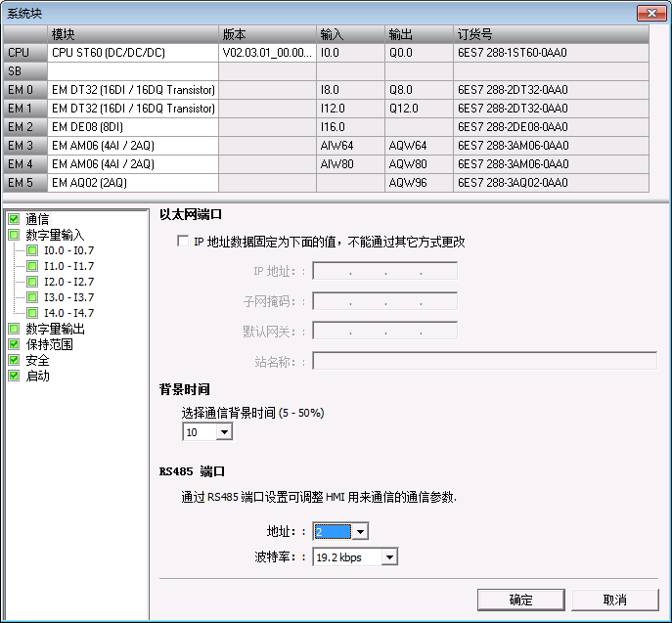This screenshot has width=672, height=623.
Task: Click the 确定 button
Action: pos(521,600)
